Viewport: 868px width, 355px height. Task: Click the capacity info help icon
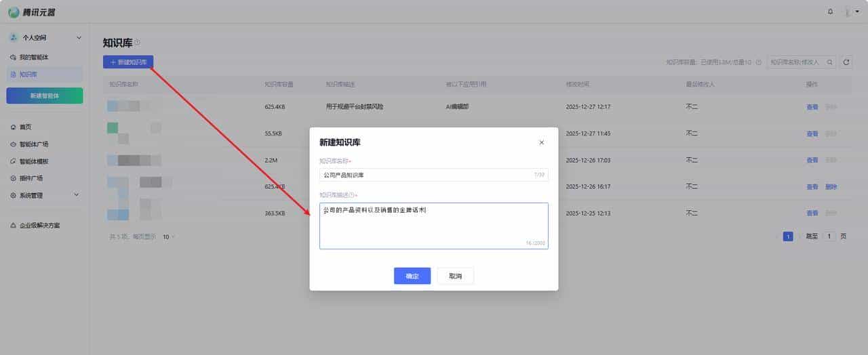coord(758,62)
